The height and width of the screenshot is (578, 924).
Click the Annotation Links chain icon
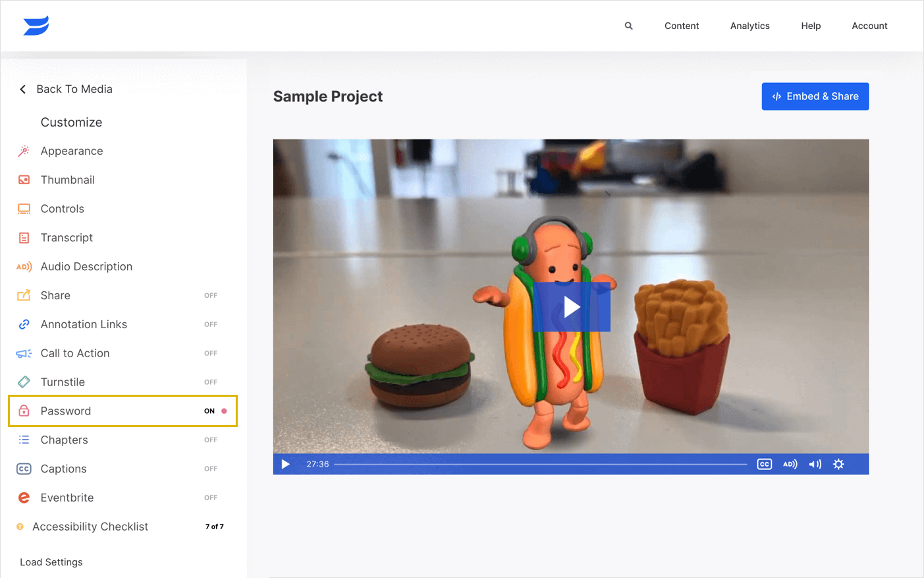tap(24, 324)
